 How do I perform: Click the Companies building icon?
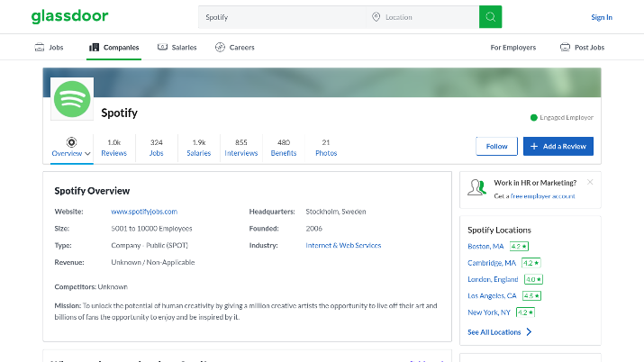click(94, 47)
